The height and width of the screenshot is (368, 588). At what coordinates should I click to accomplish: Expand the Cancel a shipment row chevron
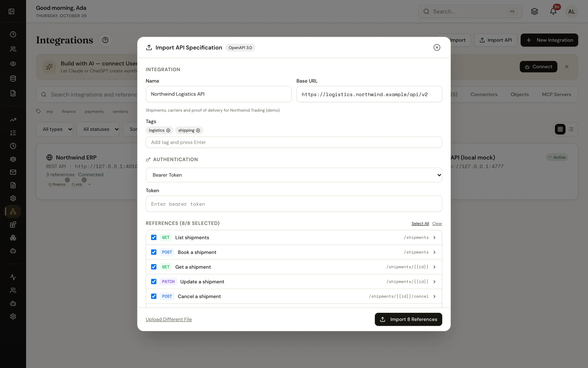[434, 296]
